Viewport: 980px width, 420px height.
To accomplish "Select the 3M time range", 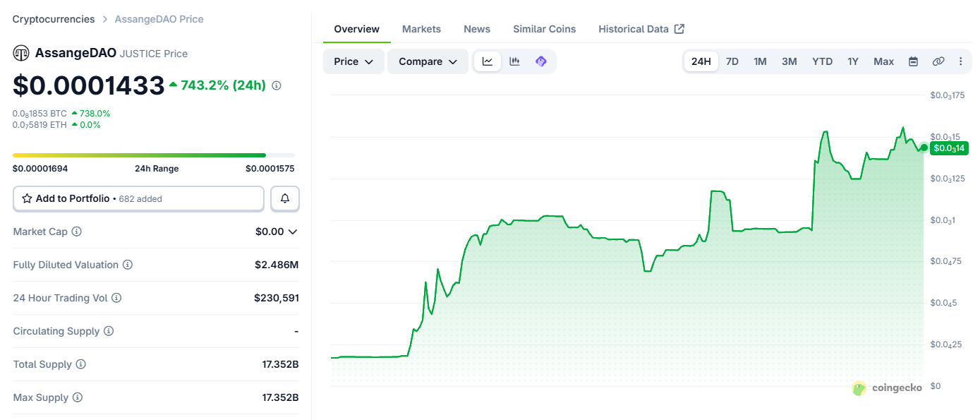I will [790, 61].
